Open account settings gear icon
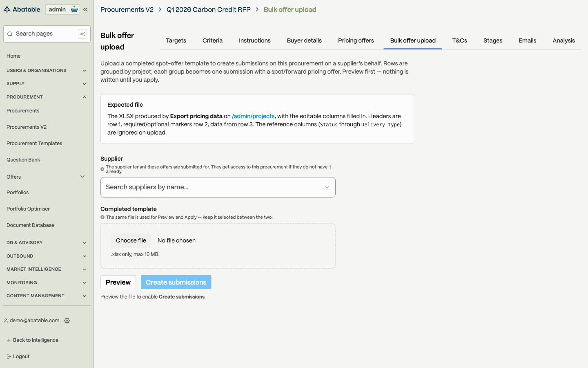Image resolution: width=588 pixels, height=368 pixels. (67, 321)
